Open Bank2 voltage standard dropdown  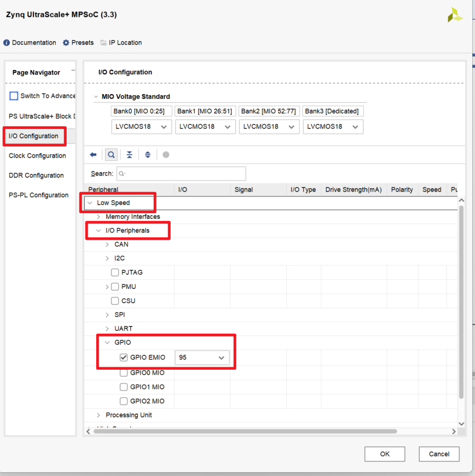(x=269, y=126)
